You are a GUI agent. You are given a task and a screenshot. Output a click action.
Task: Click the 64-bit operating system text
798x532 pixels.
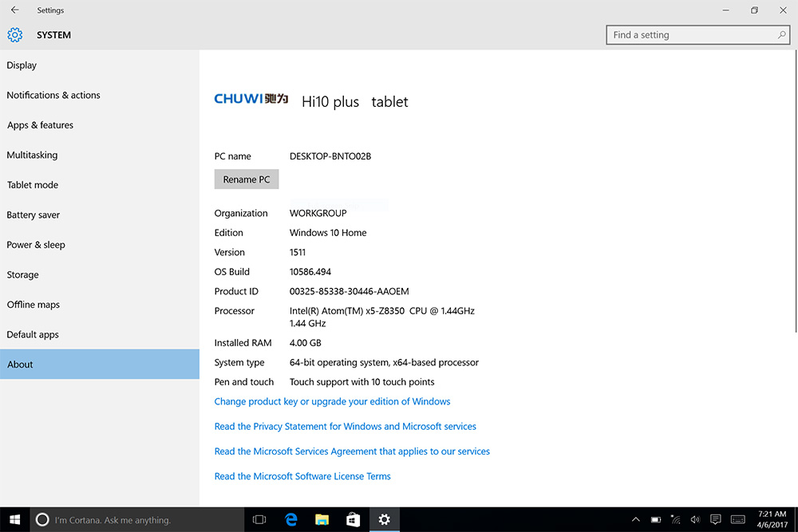[385, 362]
